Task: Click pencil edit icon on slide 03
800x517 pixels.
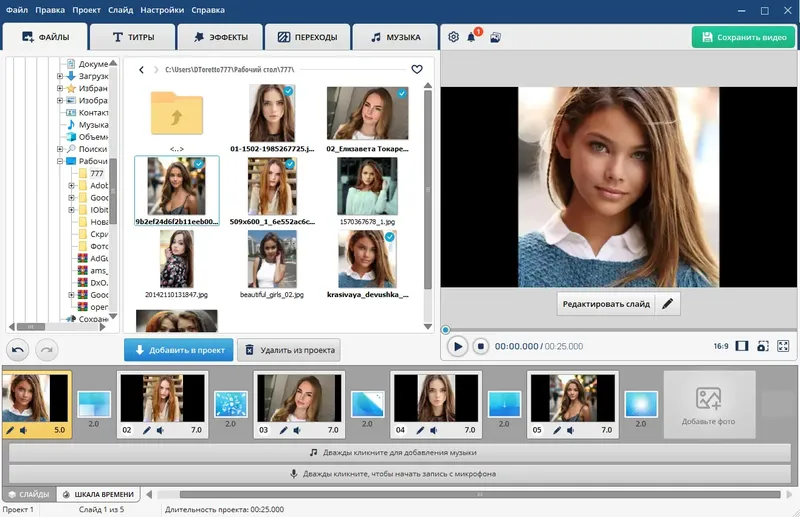Action: (x=284, y=430)
